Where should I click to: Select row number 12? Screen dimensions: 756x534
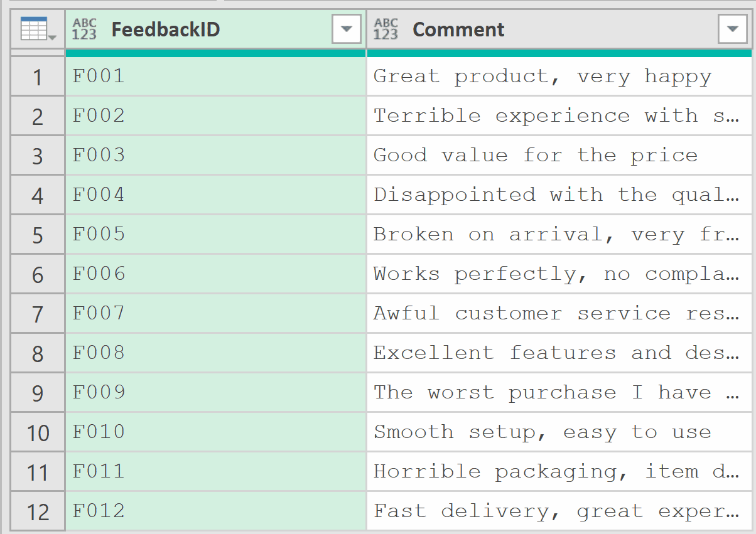[38, 512]
